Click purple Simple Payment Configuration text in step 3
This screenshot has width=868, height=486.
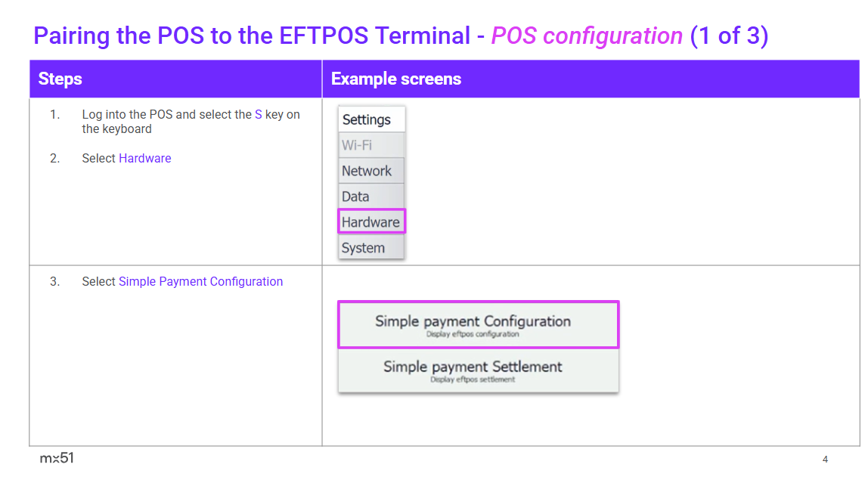(200, 281)
